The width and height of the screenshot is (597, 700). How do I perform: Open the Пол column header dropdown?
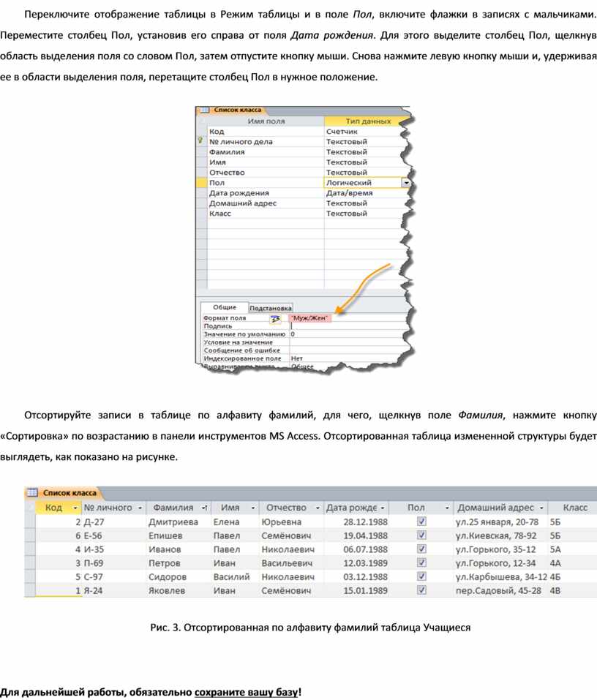pyautogui.click(x=447, y=508)
